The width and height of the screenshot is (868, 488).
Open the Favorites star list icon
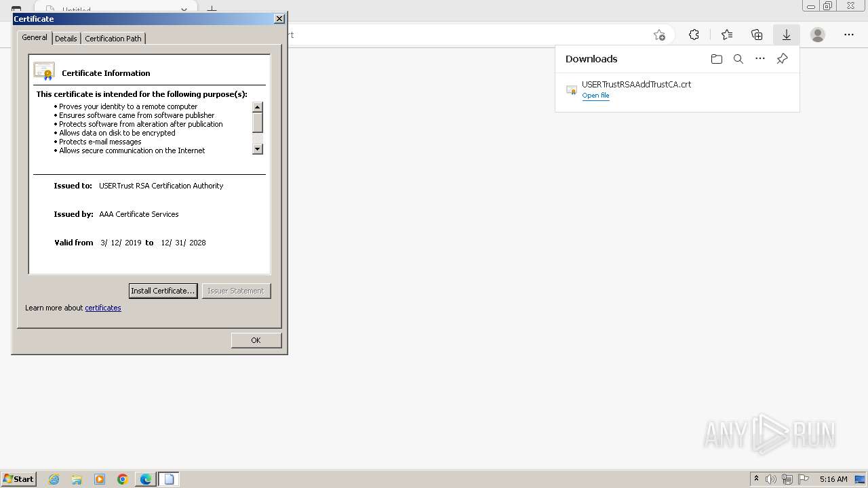[727, 35]
